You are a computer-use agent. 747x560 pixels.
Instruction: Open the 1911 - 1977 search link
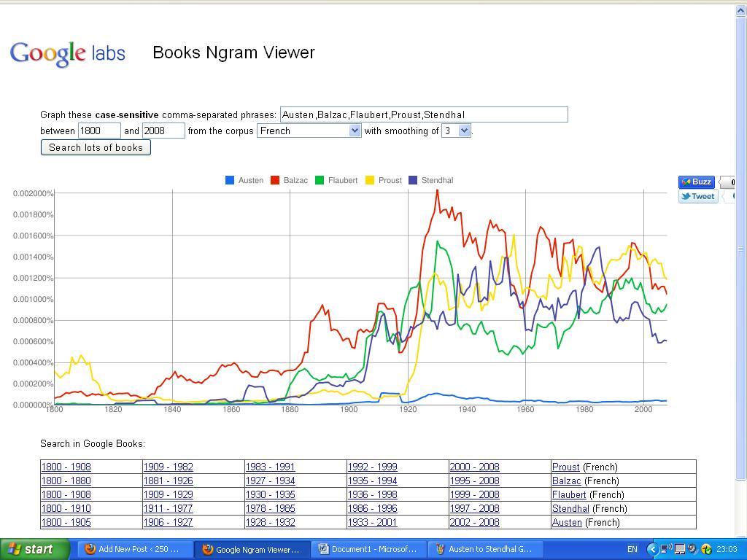click(x=169, y=508)
